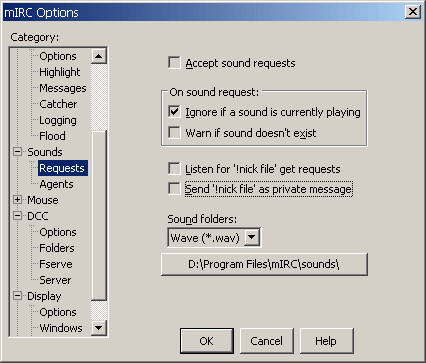Select the Catcher category item
Screen dimensions: 426x363
(x=58, y=104)
